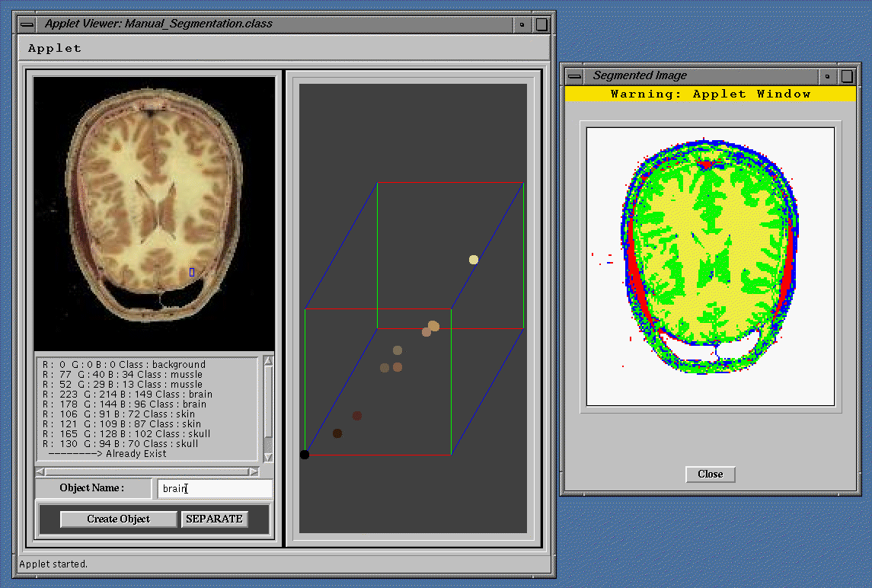Open the Segmented Image window menu button
Viewport: 872px width, 588px height.
(x=575, y=75)
